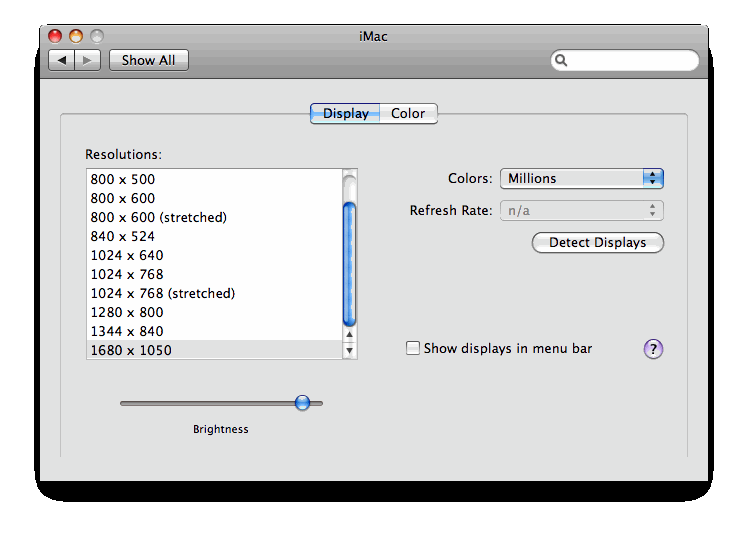This screenshot has width=748, height=536.
Task: Click the Detect Displays button
Action: coord(598,242)
